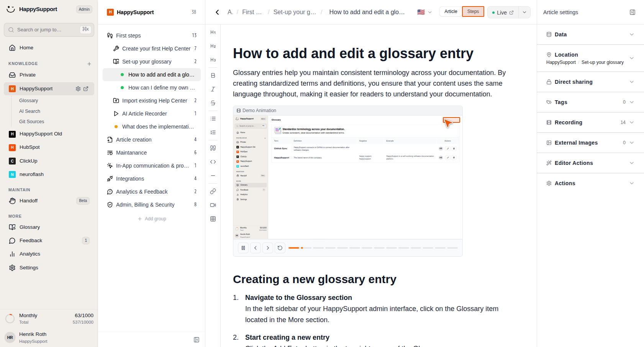Open Home in the sidebar
Screen dimensions: 644x347
[x=49, y=48]
